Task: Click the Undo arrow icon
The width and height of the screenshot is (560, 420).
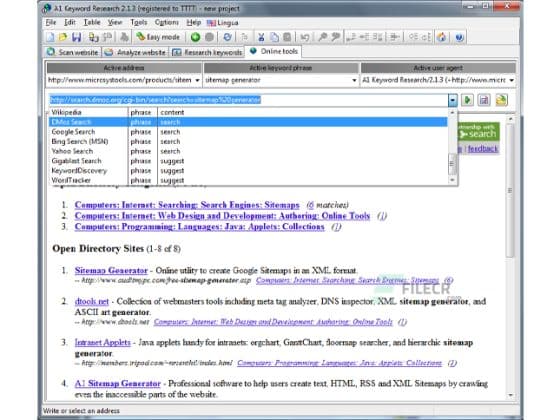Action: click(305, 37)
